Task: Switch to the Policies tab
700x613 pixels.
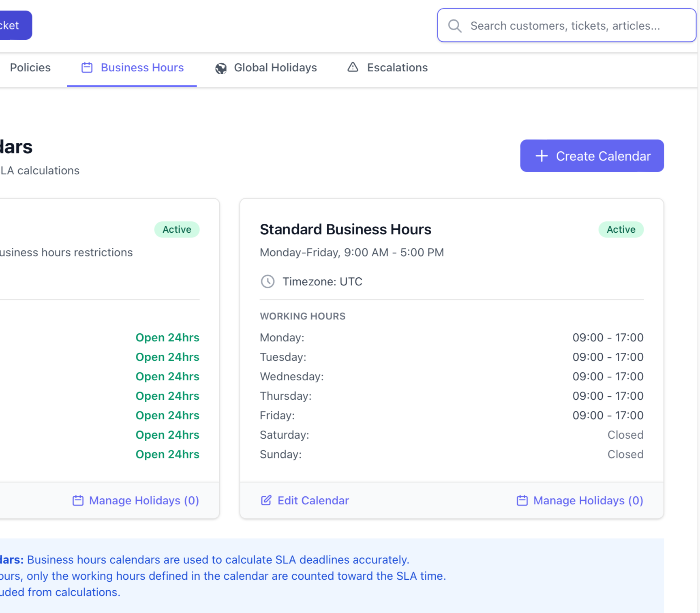Action: (x=30, y=68)
